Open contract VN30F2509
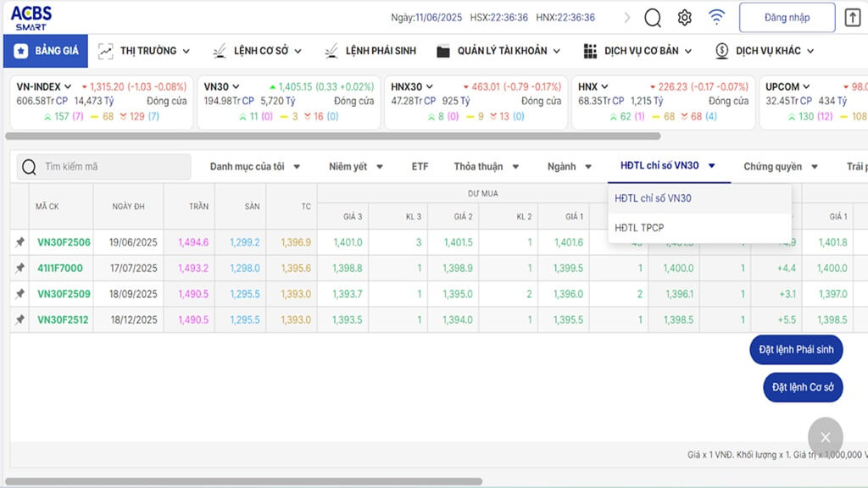The width and height of the screenshot is (868, 488). [64, 294]
